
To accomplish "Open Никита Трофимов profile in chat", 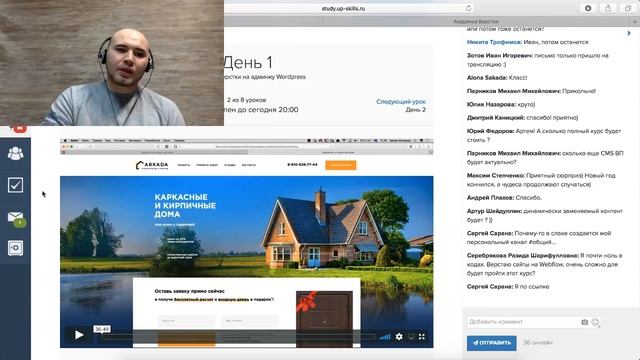I will (494, 42).
